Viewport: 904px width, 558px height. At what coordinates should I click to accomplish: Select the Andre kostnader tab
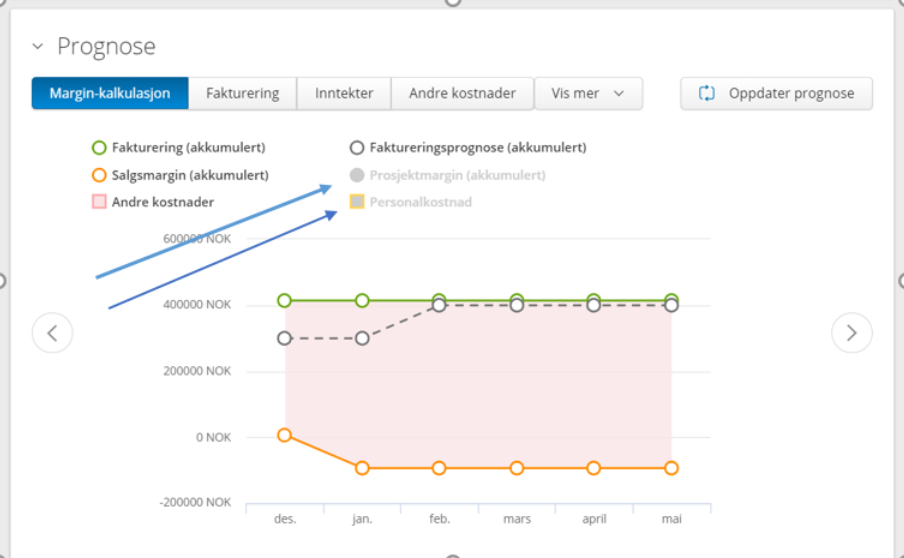pyautogui.click(x=462, y=93)
